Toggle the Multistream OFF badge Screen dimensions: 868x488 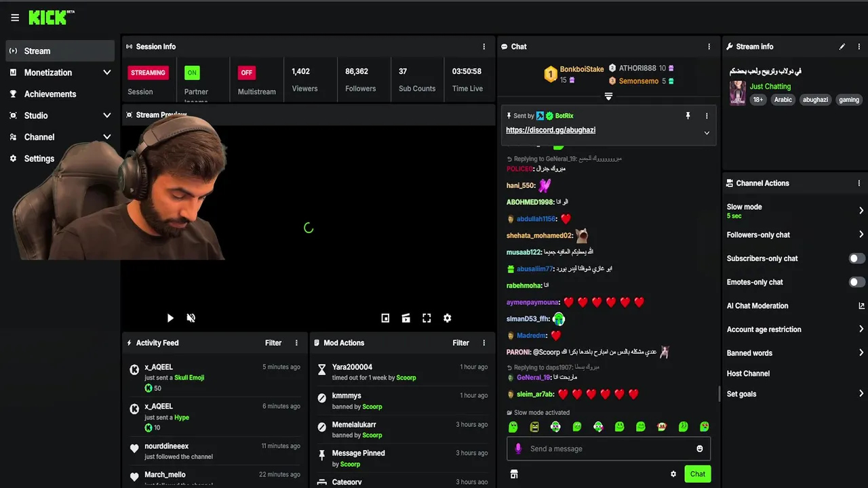(246, 73)
